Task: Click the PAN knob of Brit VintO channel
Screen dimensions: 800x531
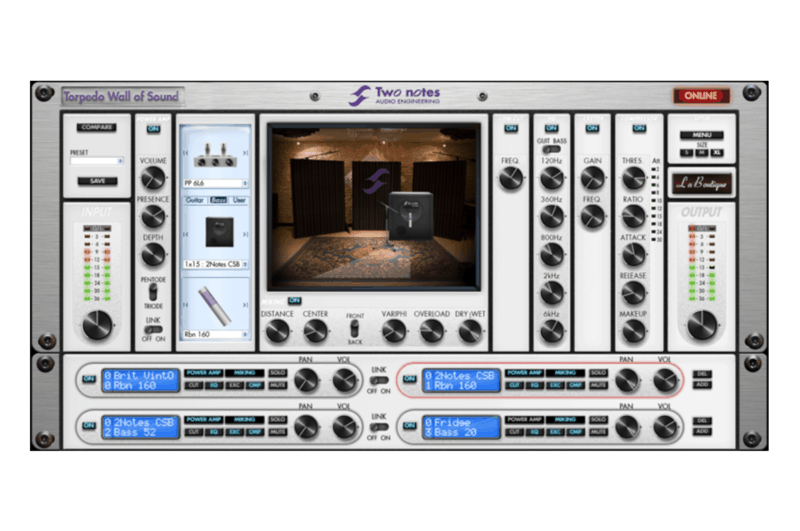Action: [x=306, y=380]
